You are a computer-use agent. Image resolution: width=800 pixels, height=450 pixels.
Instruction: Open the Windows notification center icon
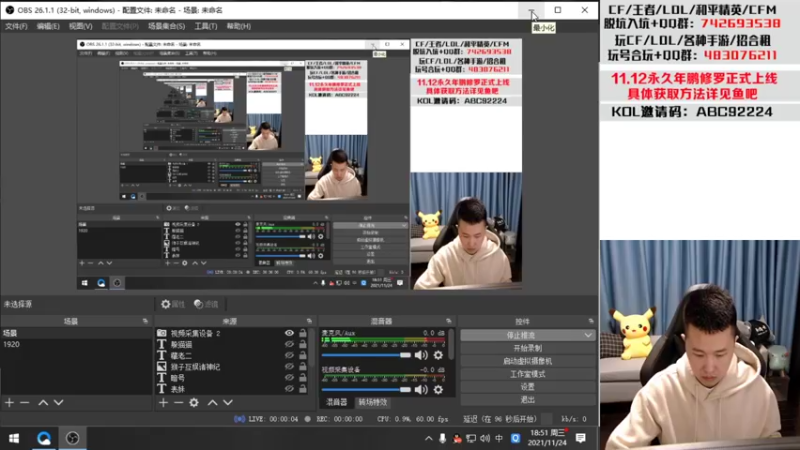[581, 438]
